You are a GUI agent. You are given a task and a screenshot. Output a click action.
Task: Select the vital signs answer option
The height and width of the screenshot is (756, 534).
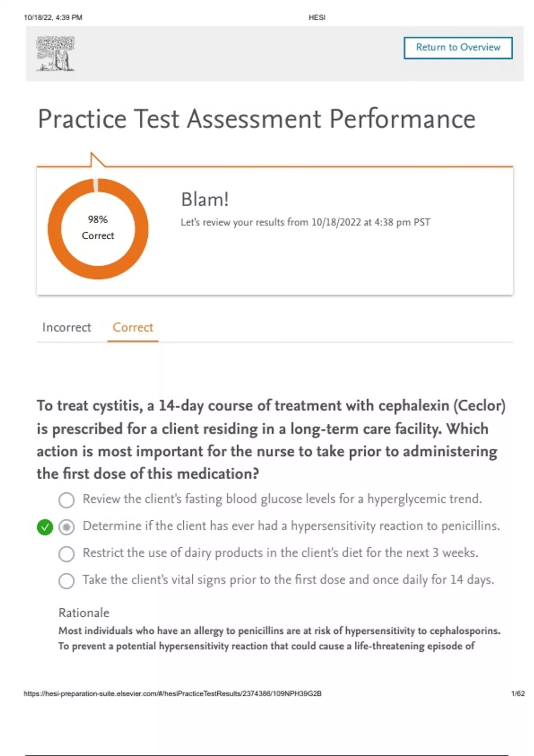pyautogui.click(x=67, y=581)
